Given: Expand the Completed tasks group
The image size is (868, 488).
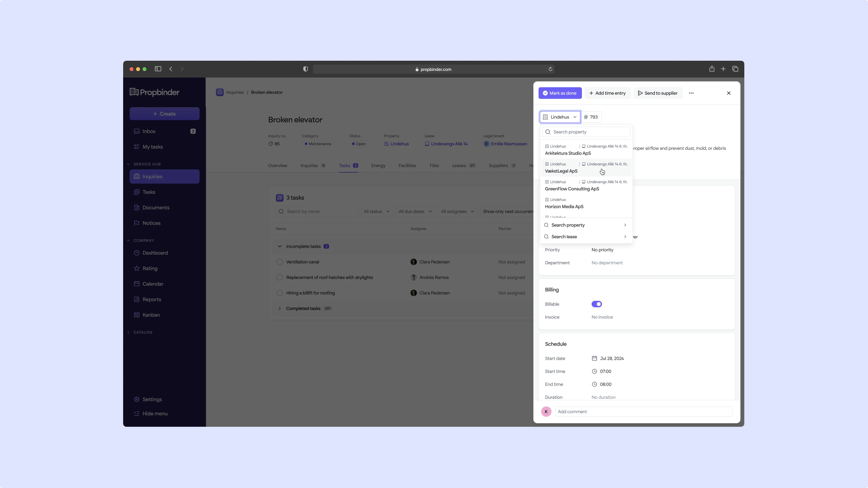Looking at the screenshot, I should point(279,309).
